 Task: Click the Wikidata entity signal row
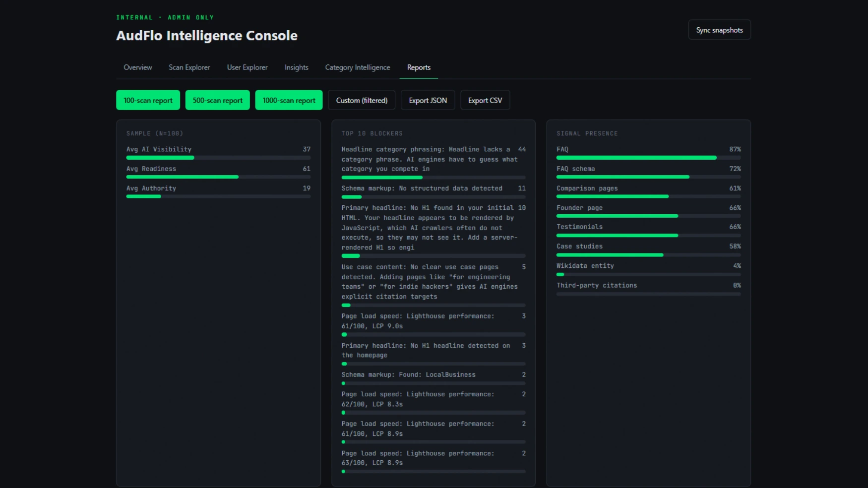pyautogui.click(x=648, y=269)
